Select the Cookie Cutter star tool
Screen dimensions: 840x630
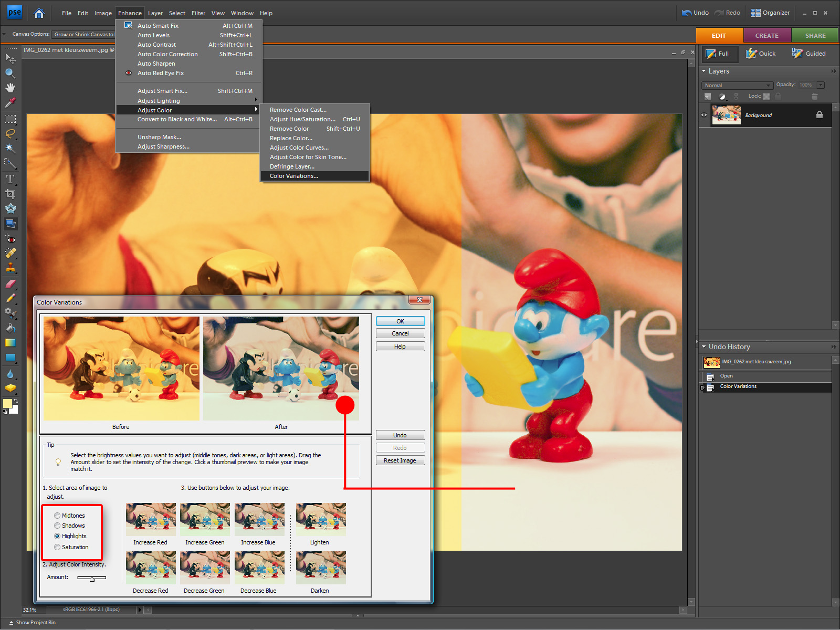pyautogui.click(x=10, y=208)
